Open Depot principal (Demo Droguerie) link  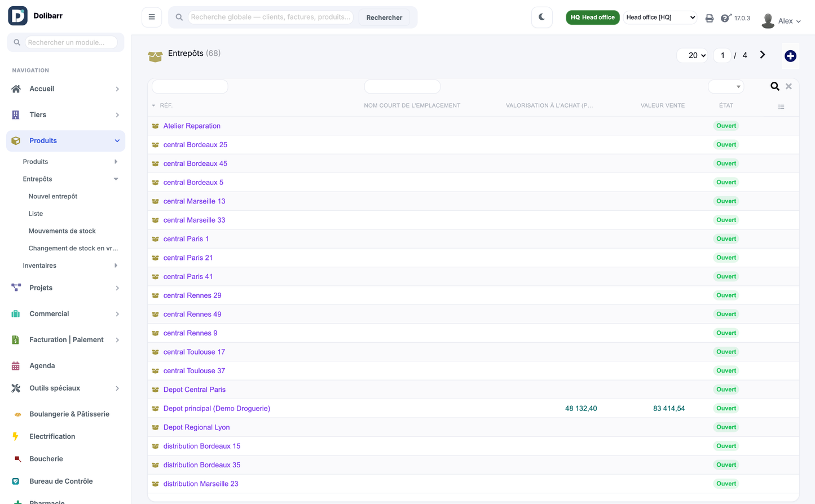click(217, 409)
